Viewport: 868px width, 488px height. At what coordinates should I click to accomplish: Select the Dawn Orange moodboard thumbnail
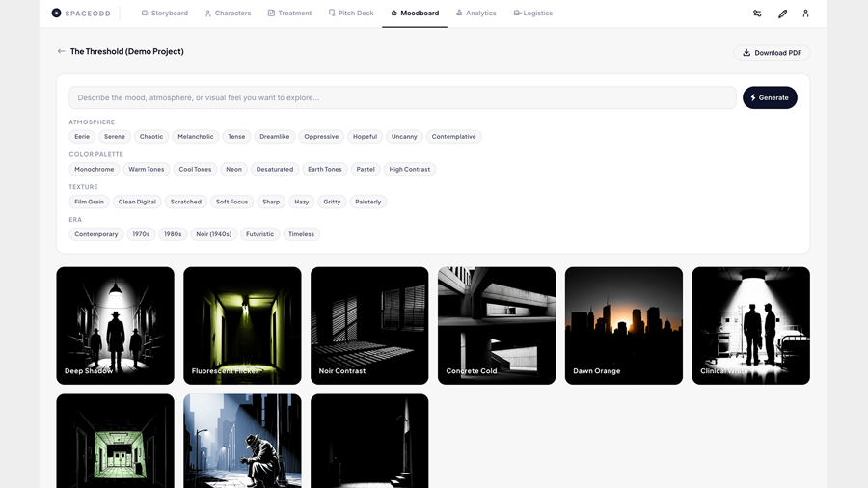point(623,325)
